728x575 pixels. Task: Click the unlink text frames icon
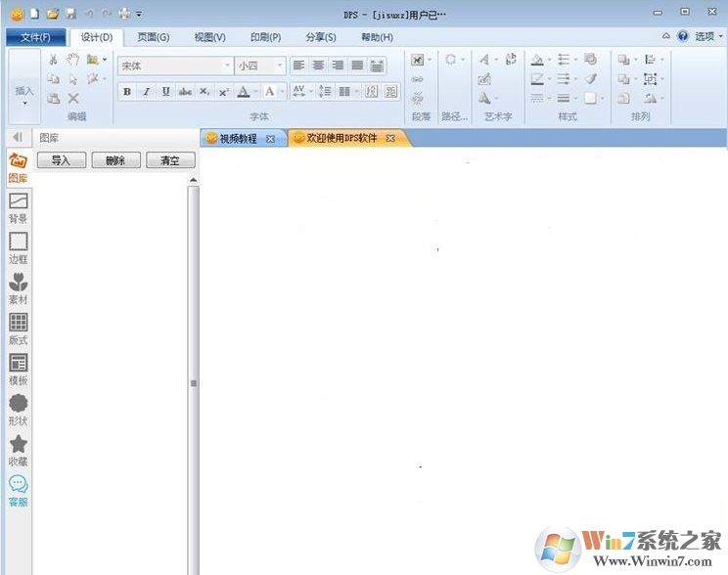pos(418,99)
